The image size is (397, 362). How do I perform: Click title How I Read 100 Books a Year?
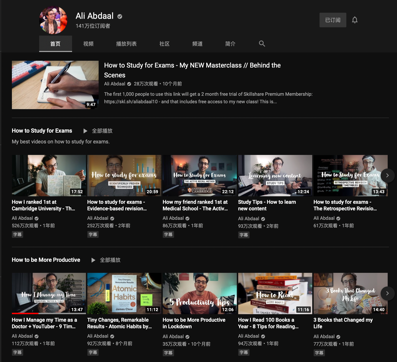[268, 323]
